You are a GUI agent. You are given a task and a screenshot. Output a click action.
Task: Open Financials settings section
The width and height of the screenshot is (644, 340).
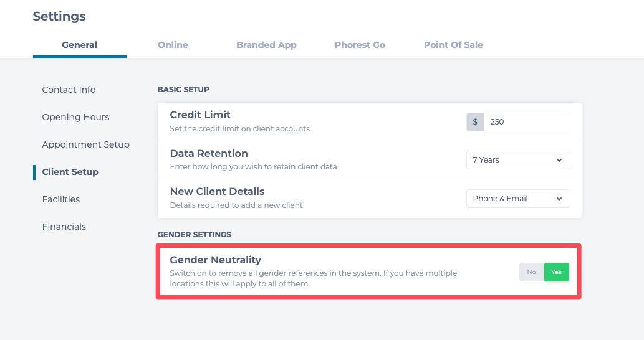click(64, 227)
